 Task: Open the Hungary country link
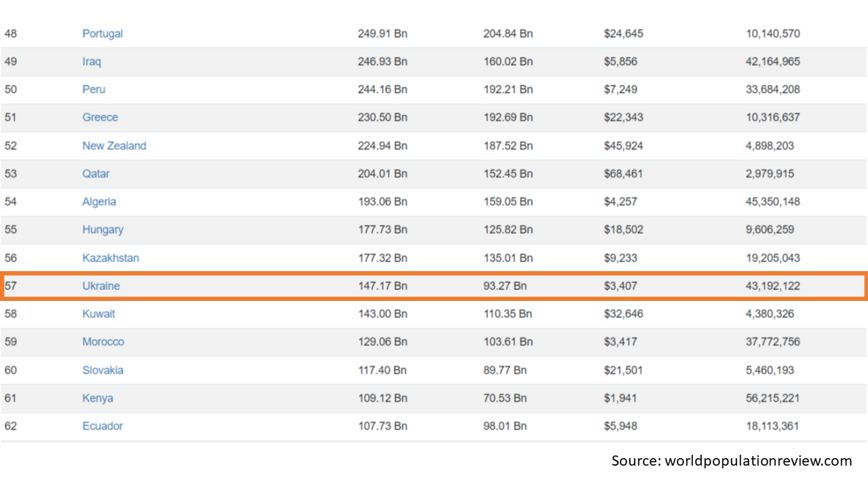[x=102, y=229]
